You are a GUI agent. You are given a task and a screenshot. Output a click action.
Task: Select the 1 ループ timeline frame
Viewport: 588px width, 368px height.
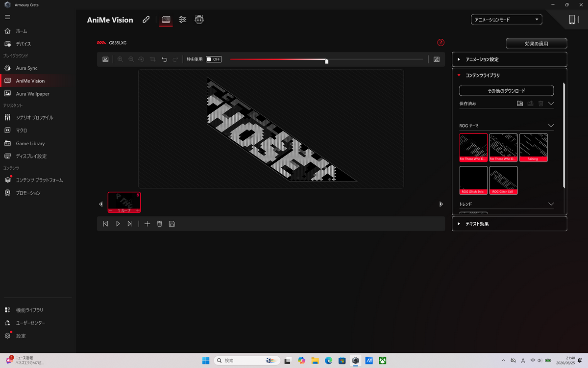pos(124,202)
